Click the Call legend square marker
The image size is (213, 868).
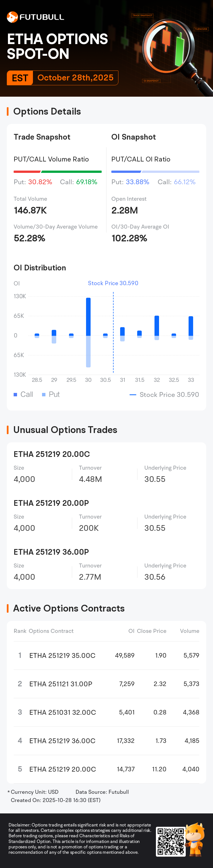[x=16, y=395]
